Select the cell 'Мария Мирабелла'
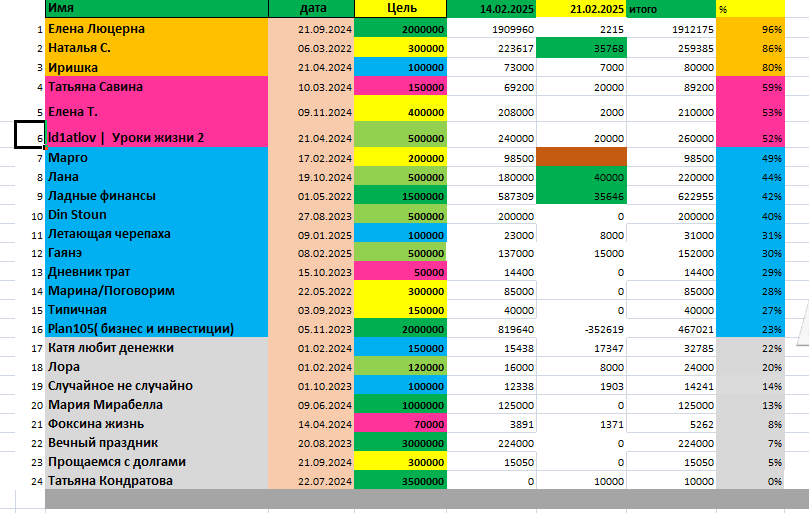 [157, 405]
